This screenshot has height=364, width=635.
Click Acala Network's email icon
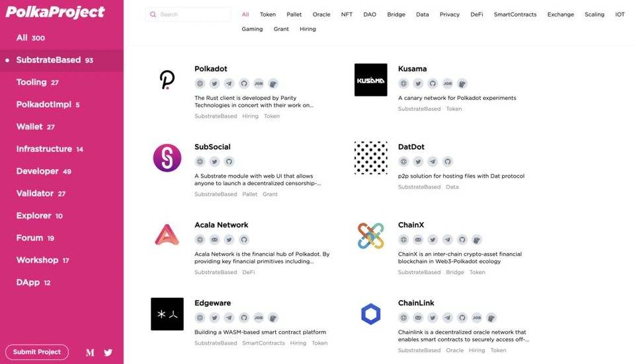214,239
